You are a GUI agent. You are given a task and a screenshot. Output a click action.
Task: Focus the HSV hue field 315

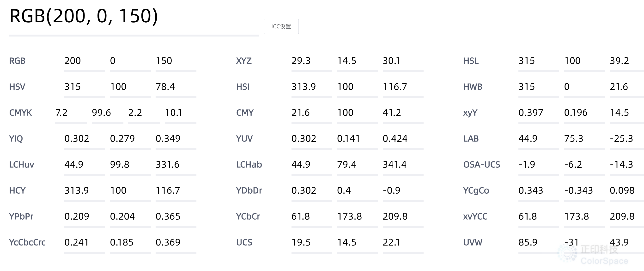coord(85,88)
